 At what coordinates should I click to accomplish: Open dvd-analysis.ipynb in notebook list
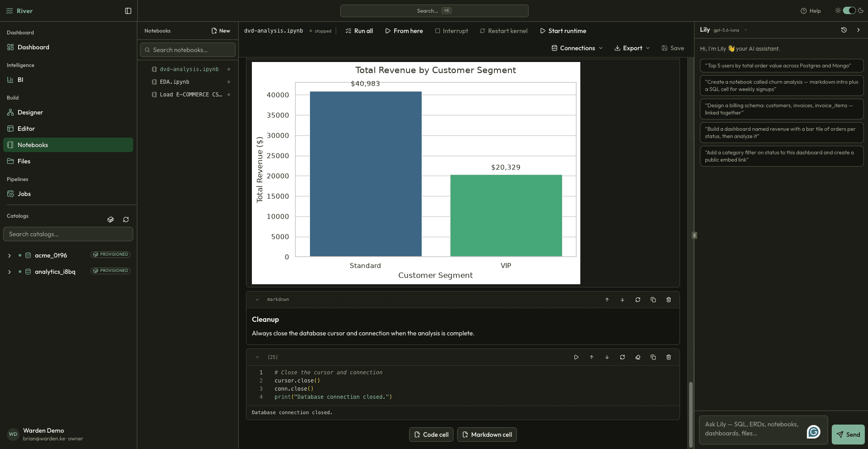tap(188, 69)
